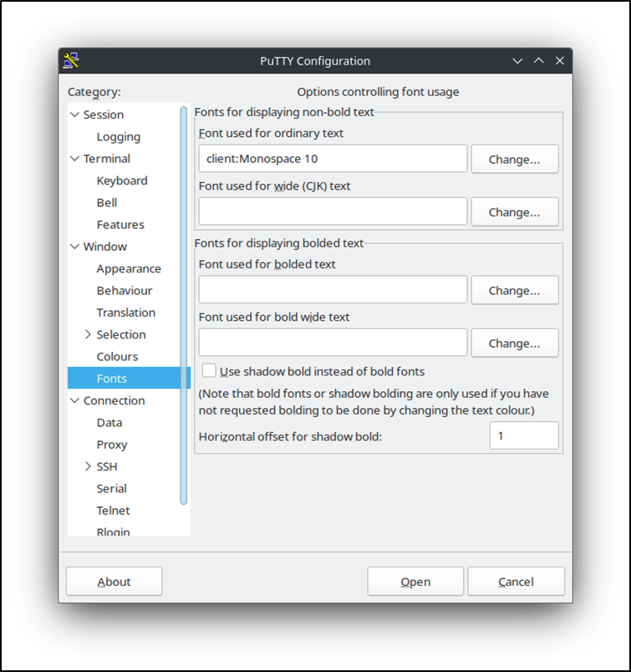Select the Terminal category
This screenshot has height=672, width=631.
[x=107, y=159]
